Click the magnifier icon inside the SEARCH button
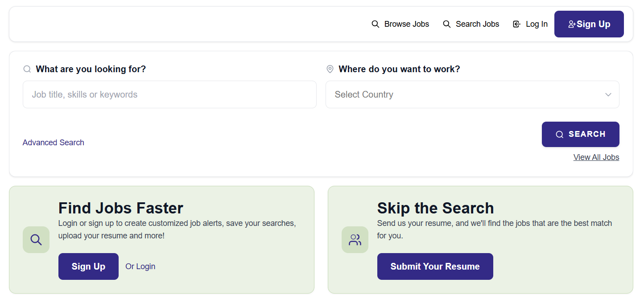The image size is (644, 303). click(x=559, y=135)
